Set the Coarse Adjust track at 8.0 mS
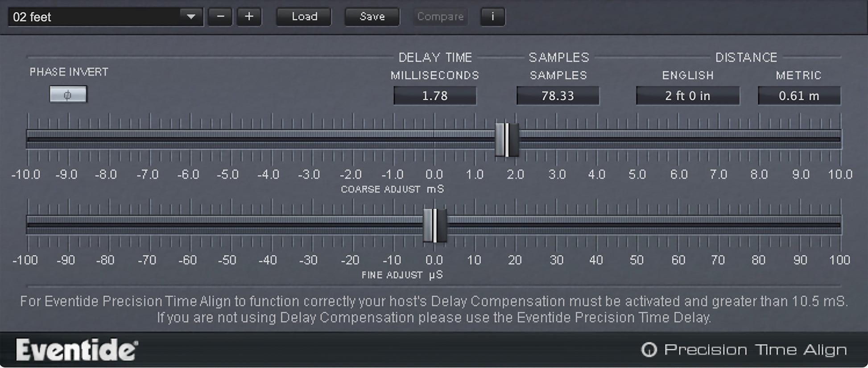Image resolution: width=868 pixels, height=368 pixels. click(759, 139)
